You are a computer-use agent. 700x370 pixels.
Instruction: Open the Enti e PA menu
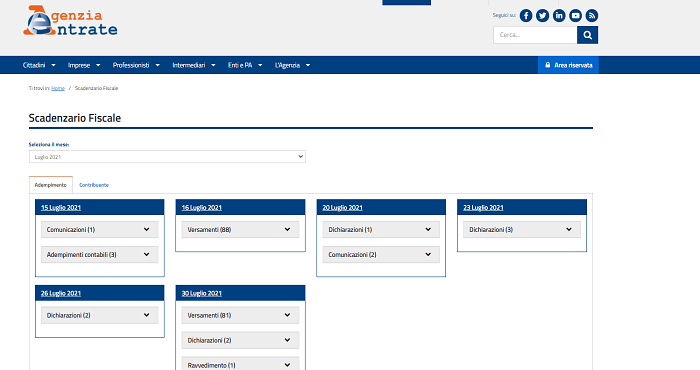tap(245, 65)
